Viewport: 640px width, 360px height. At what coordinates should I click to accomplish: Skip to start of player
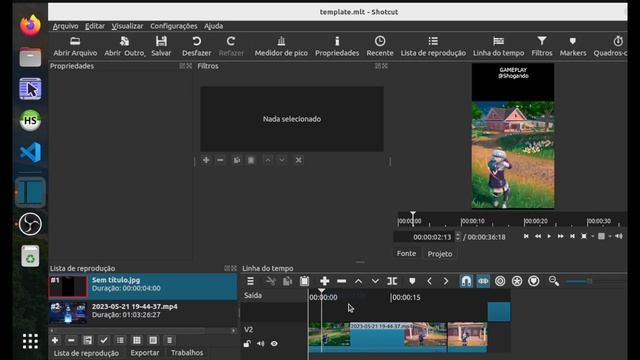[526, 236]
